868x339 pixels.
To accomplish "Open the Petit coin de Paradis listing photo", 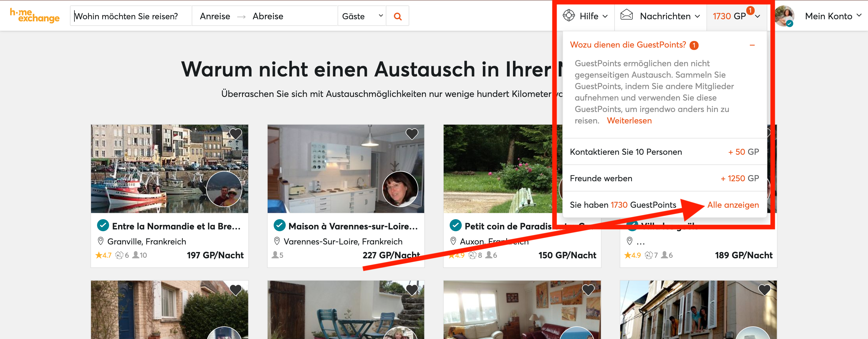I will (x=499, y=168).
